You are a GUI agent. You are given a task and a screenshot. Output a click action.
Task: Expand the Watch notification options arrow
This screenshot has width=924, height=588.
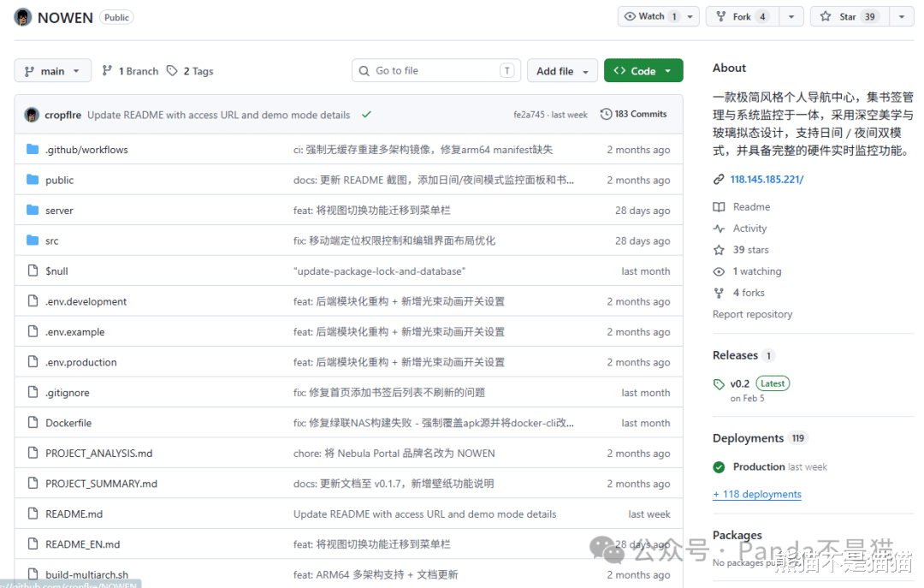click(690, 16)
